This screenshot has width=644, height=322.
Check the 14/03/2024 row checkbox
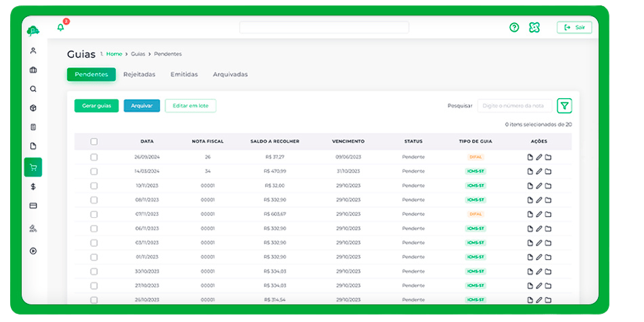[x=94, y=171]
